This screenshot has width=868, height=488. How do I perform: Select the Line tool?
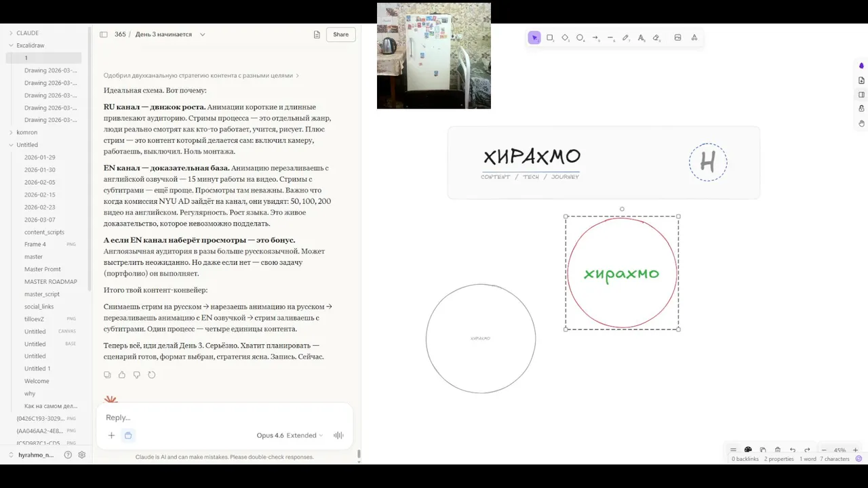pos(610,38)
